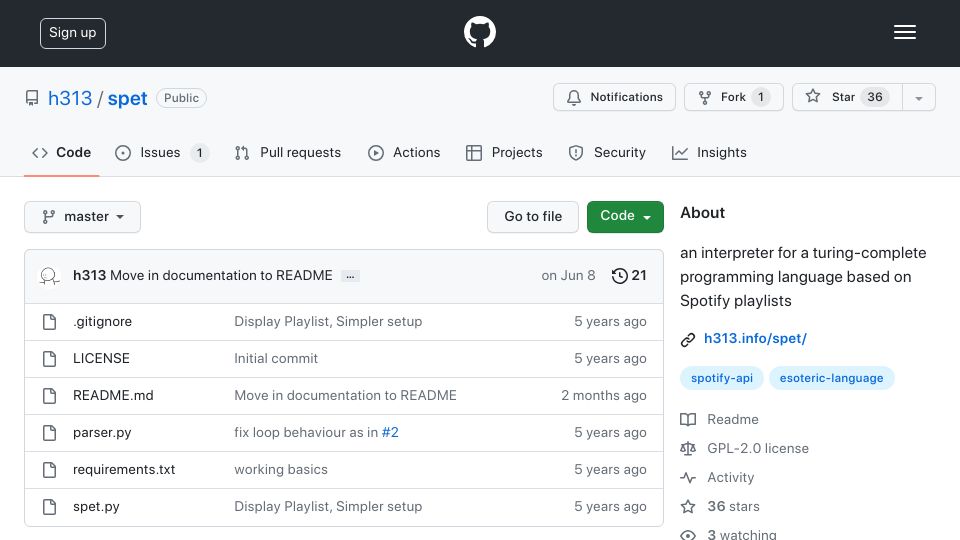
Task: Open the 'Initial commit' commit message for LICENSE
Action: pyautogui.click(x=276, y=358)
